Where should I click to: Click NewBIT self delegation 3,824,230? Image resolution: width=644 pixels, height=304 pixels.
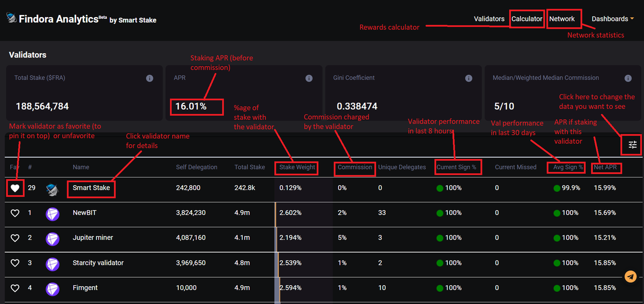[191, 213]
